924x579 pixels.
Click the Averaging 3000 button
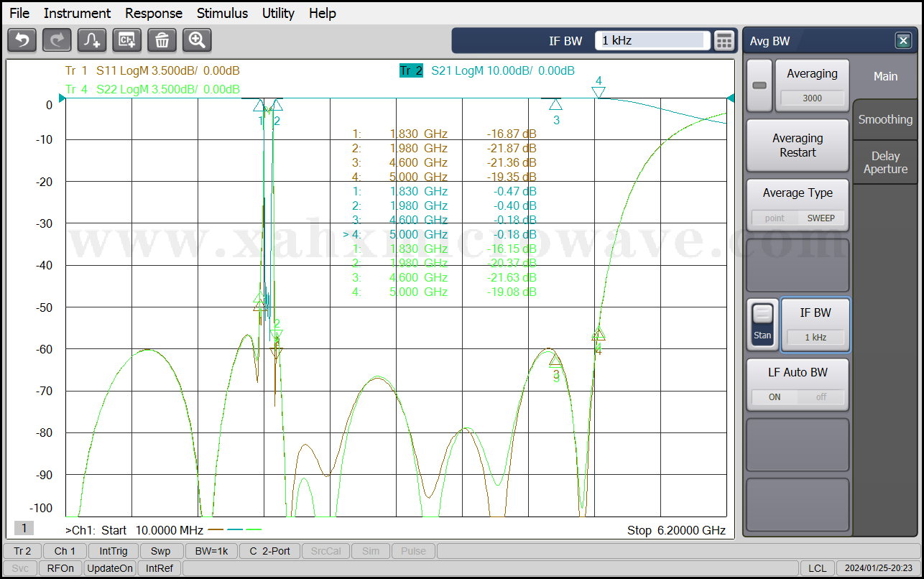click(812, 85)
